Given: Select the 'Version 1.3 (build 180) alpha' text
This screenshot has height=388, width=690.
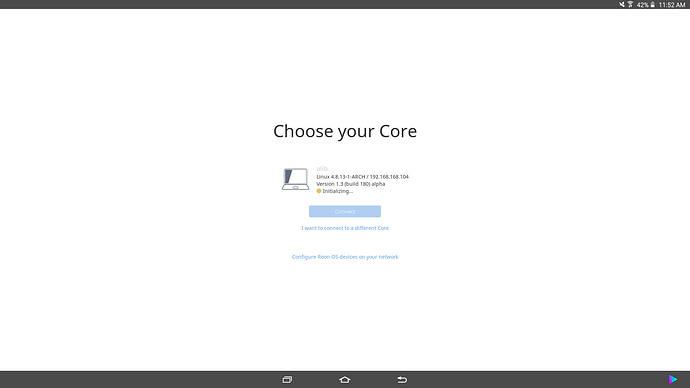Looking at the screenshot, I should [350, 184].
